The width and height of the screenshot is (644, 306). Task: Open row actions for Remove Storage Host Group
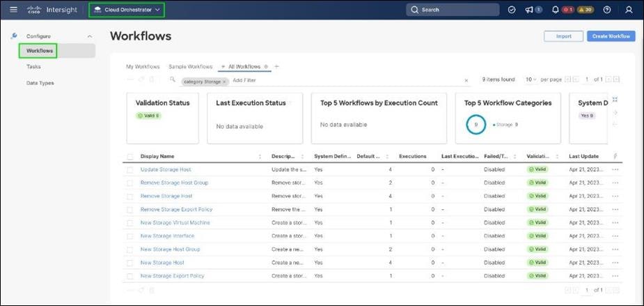coord(615,183)
